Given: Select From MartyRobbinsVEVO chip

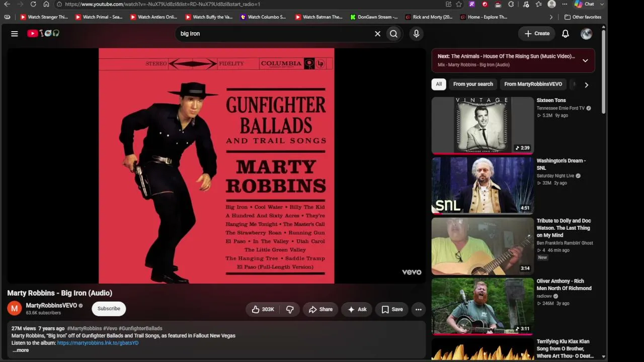Looking at the screenshot, I should pyautogui.click(x=533, y=84).
